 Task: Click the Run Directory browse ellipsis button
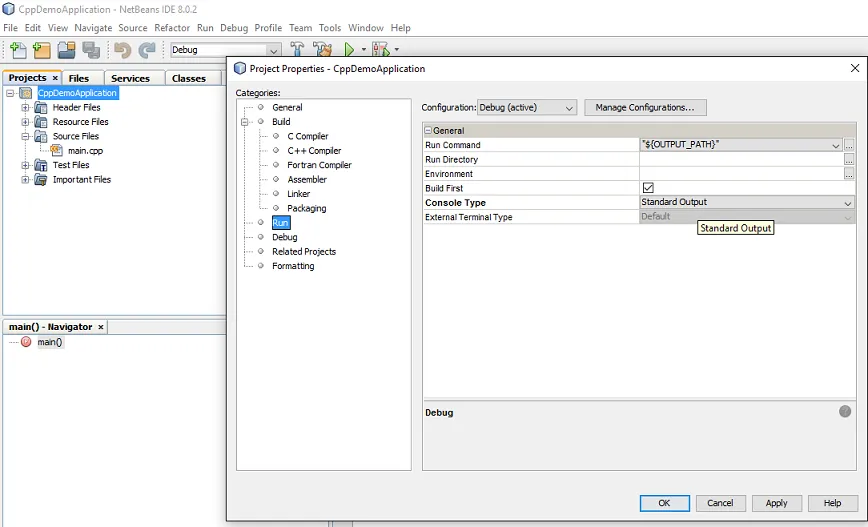(x=849, y=159)
